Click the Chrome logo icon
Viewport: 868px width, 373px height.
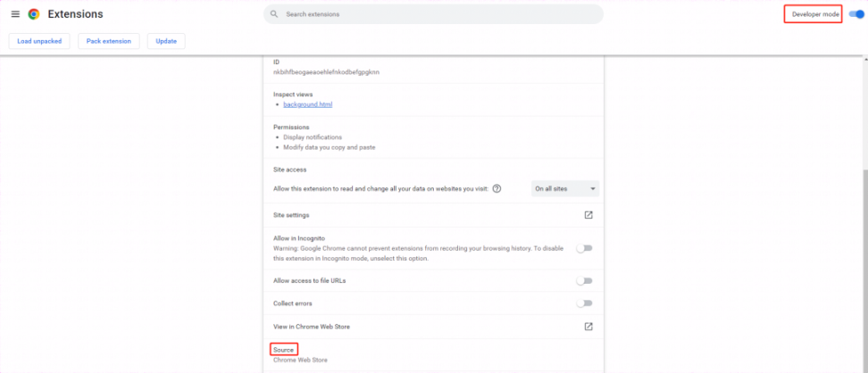(x=34, y=14)
